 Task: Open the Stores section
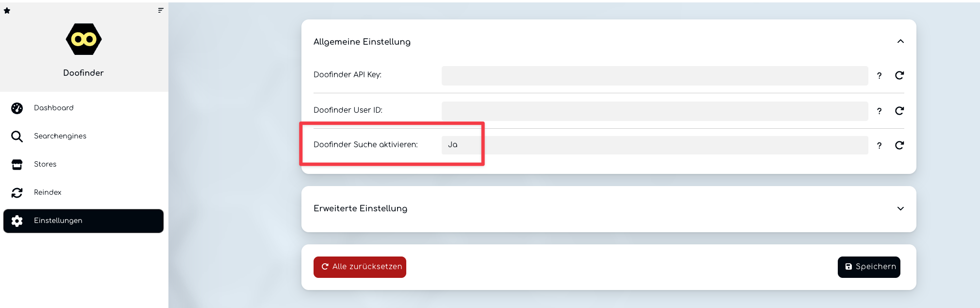[83, 164]
